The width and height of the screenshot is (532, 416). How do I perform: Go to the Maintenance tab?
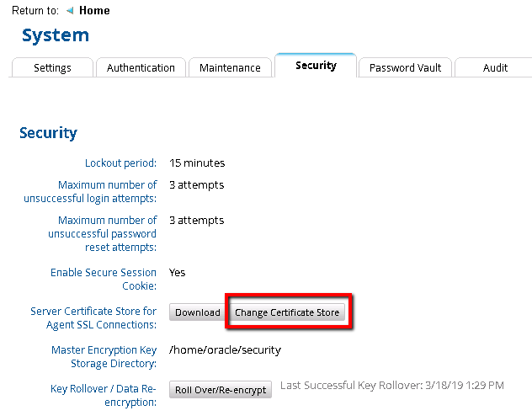230,67
